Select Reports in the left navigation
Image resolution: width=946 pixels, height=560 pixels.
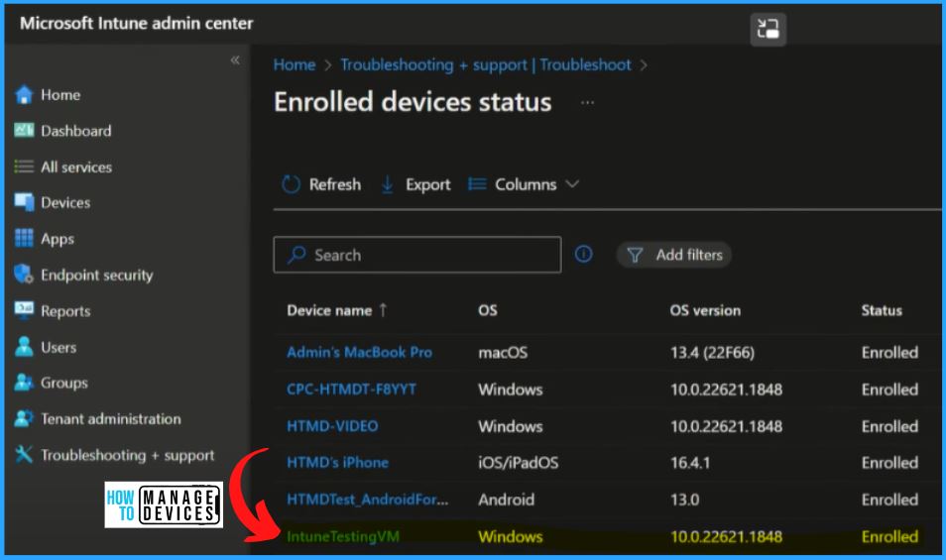(65, 311)
